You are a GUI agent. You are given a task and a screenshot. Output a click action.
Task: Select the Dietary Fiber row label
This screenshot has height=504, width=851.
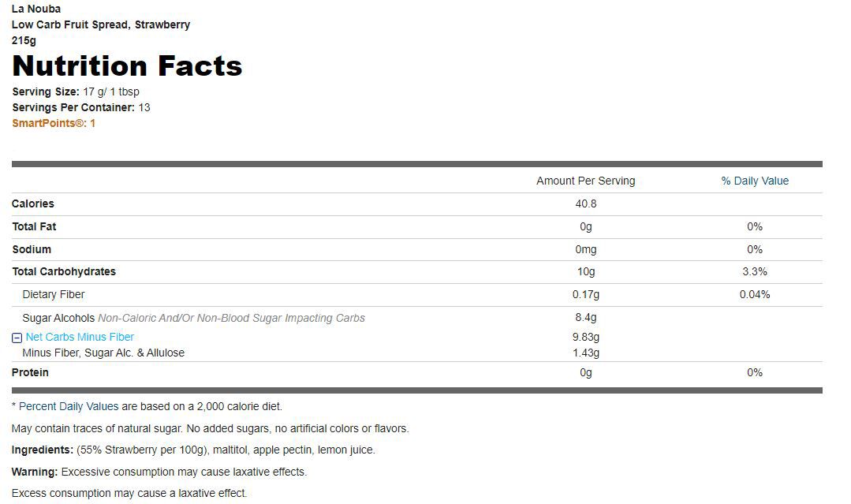tap(53, 294)
